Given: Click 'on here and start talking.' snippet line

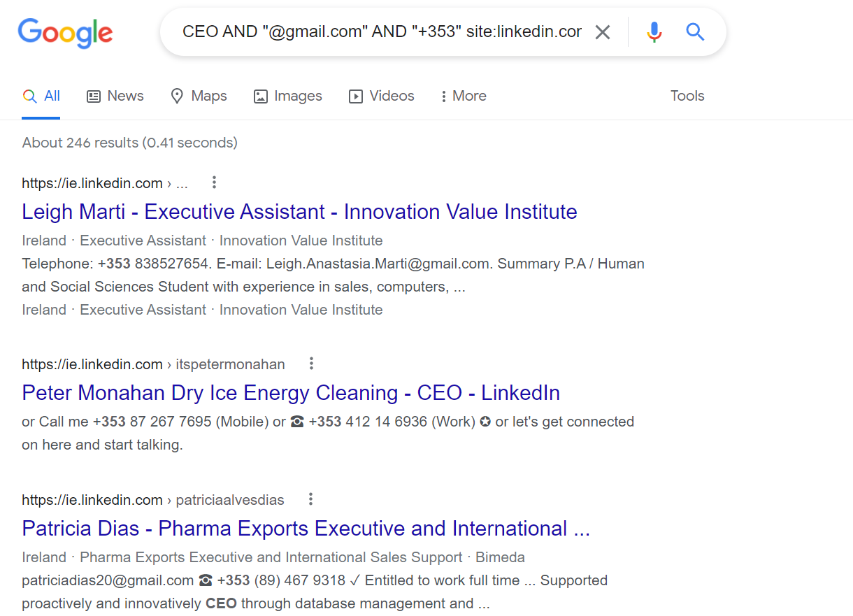Looking at the screenshot, I should click(102, 445).
